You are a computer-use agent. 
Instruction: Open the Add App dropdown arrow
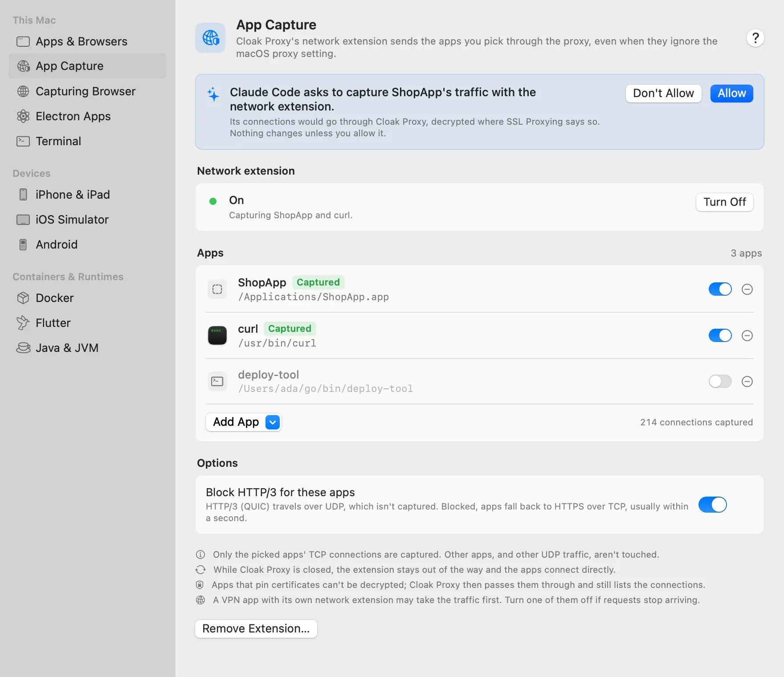point(273,422)
